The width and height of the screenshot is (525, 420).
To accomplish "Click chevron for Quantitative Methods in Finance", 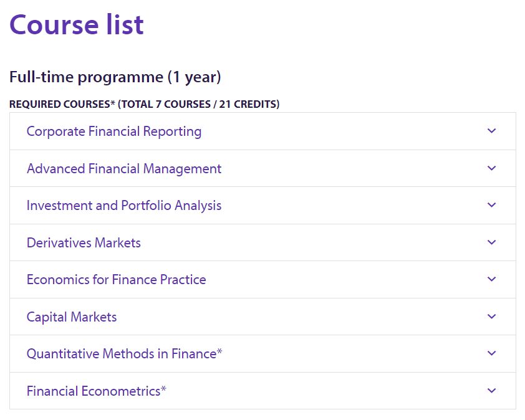I will tap(491, 353).
